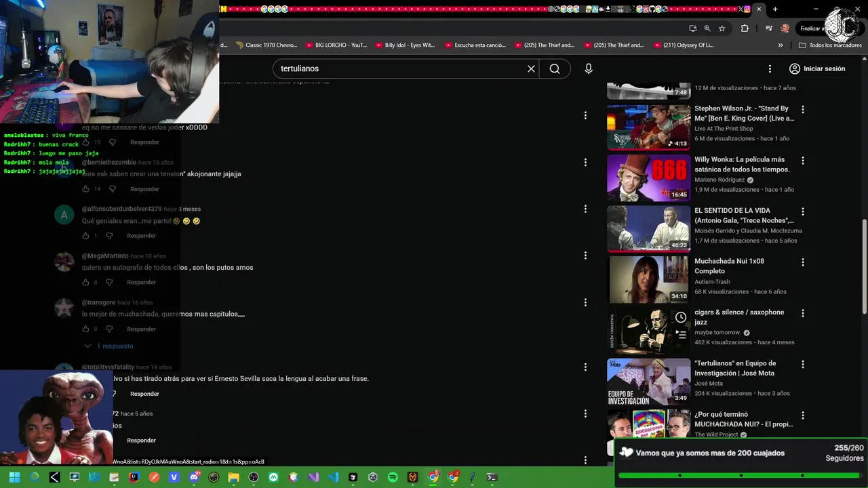Viewport: 868px width, 488px height.
Task: Open File Explorer from the taskbar
Action: pos(233,477)
